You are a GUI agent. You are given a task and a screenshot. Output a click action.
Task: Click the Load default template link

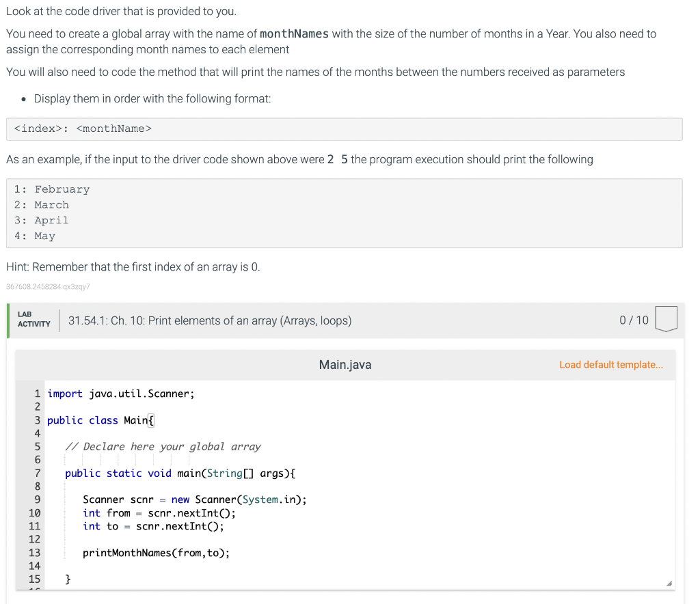[610, 364]
